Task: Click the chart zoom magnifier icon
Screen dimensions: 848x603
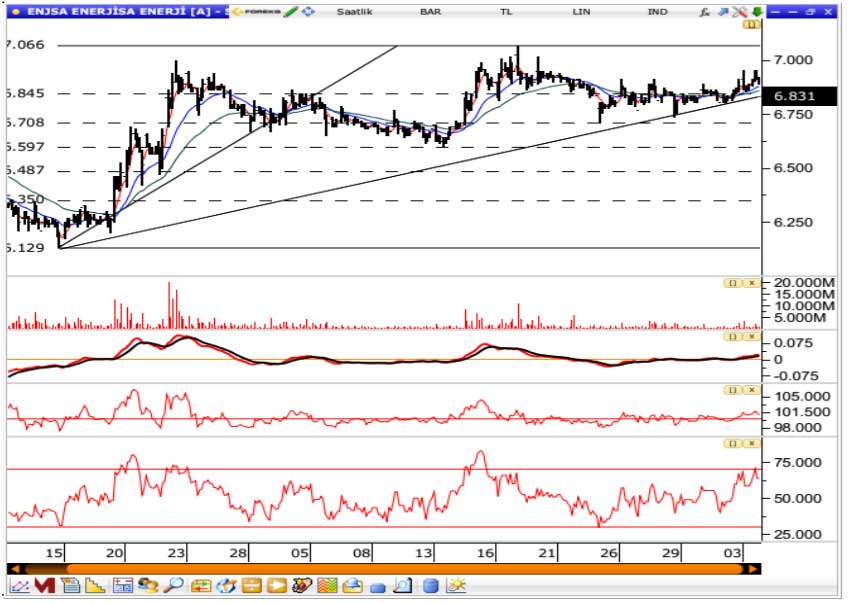Action: 402,586
